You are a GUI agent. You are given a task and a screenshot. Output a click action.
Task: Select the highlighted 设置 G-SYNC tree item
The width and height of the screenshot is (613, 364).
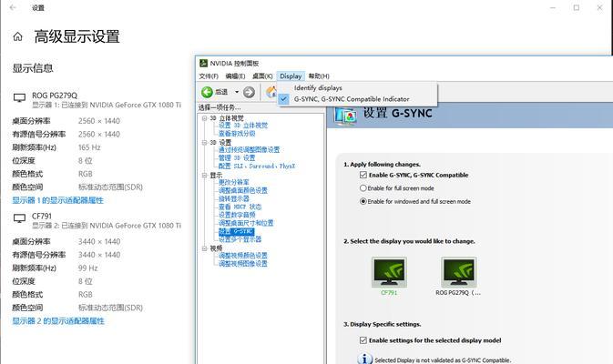click(236, 232)
